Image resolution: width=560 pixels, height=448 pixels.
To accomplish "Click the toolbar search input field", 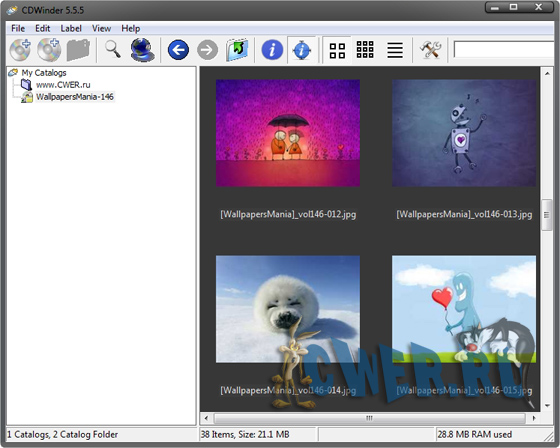I will click(x=504, y=49).
